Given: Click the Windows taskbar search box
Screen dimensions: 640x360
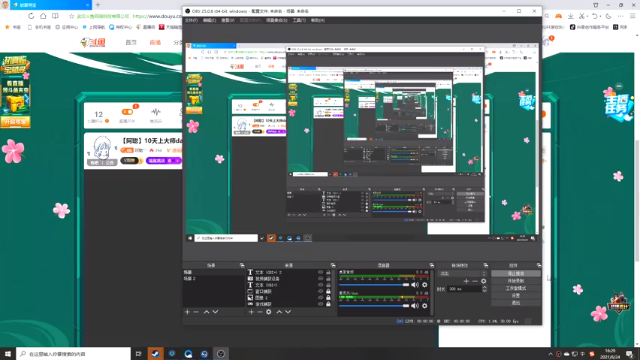Looking at the screenshot, I should [73, 353].
